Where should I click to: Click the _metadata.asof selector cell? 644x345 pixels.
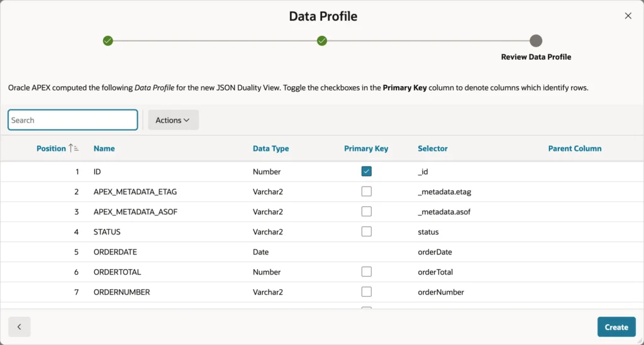(x=444, y=212)
